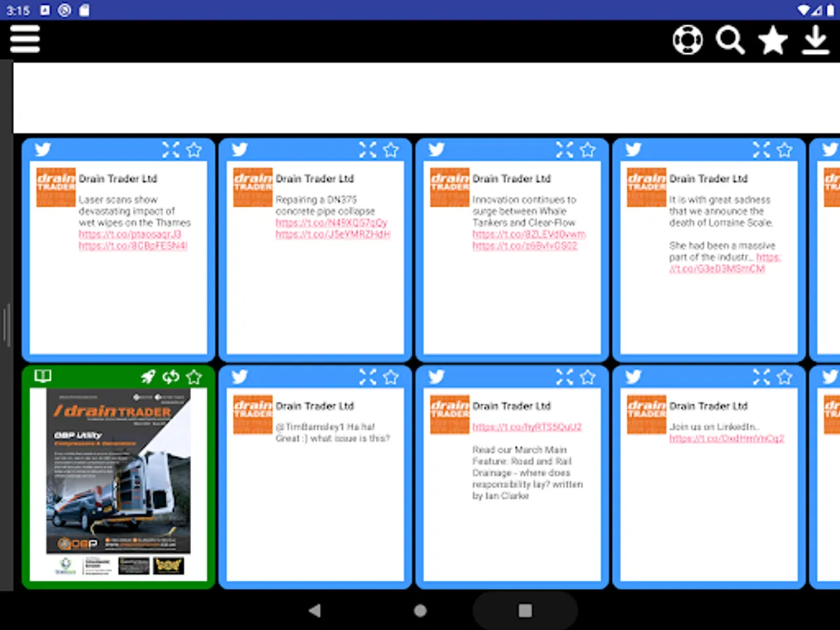Tap Twitter bird on Whale Tankers card
Viewport: 840px width, 630px height.
pyautogui.click(x=436, y=149)
